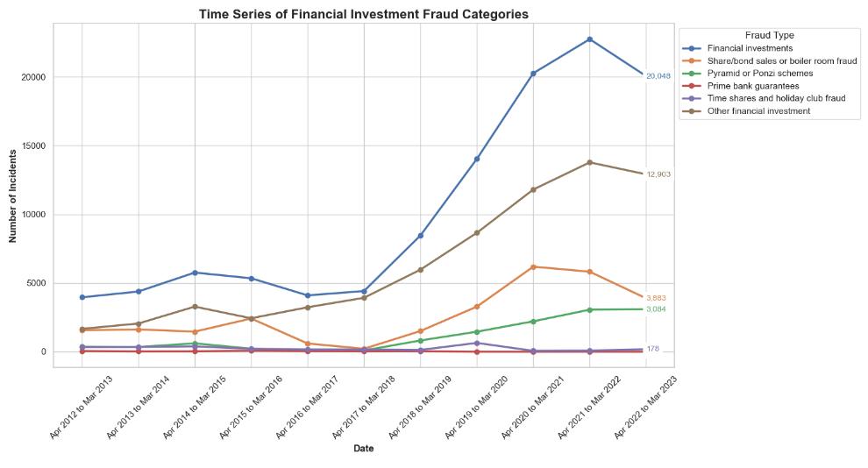Viewport: 868px width, 468px height.
Task: Click the 3,883 orange data label
Action: tap(657, 299)
